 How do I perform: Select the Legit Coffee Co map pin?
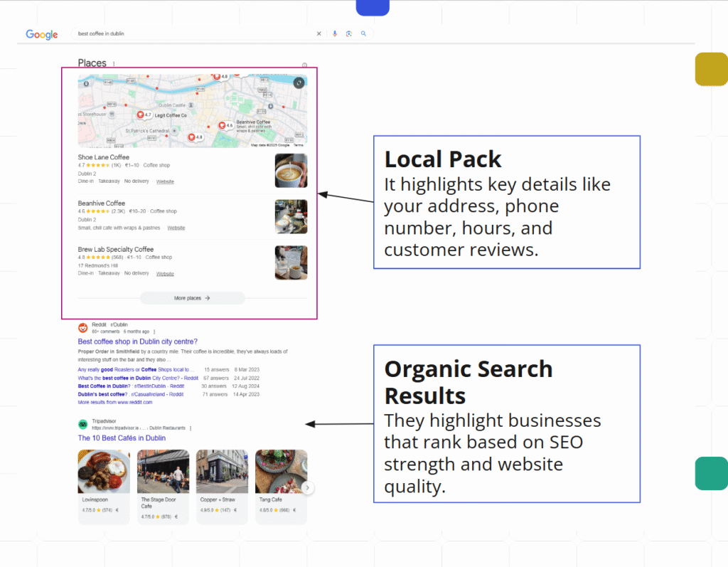click(x=140, y=115)
